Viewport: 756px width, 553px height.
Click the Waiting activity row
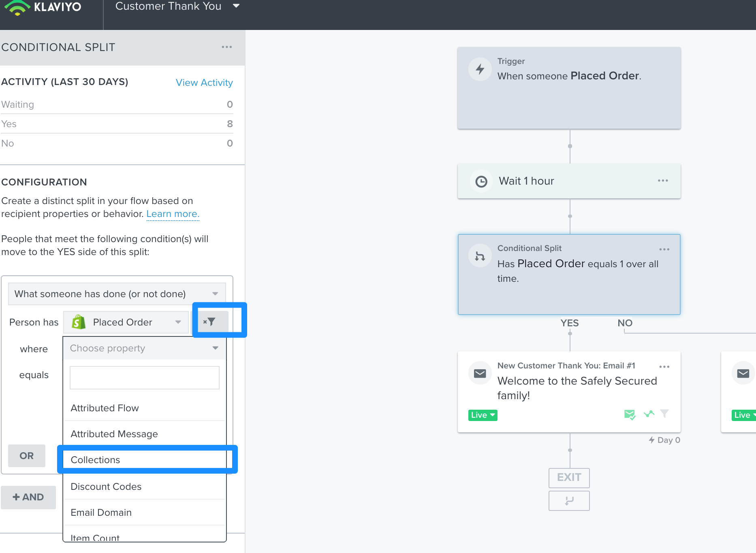click(117, 104)
